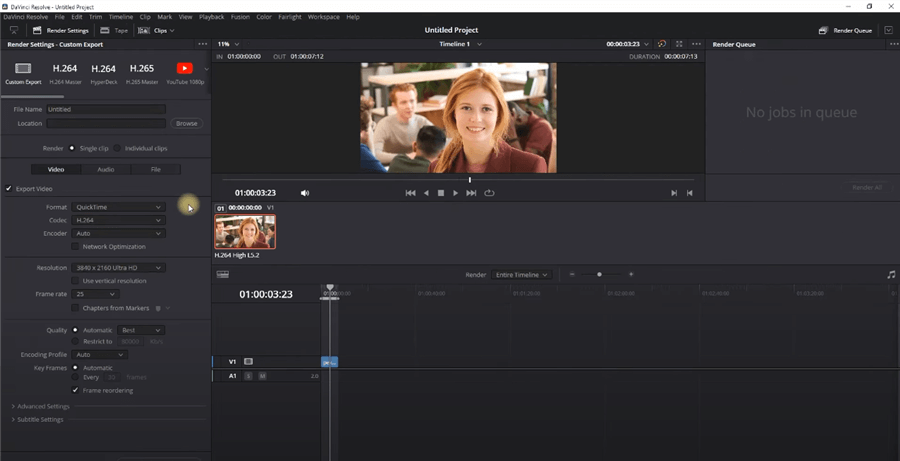The height and width of the screenshot is (461, 900).
Task: Open viewer options three-dot menu
Action: click(696, 44)
